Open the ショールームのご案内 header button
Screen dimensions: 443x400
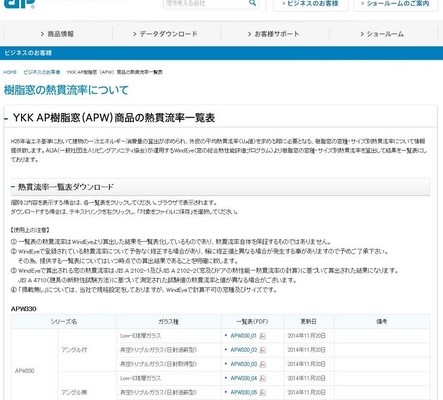coord(395,4)
